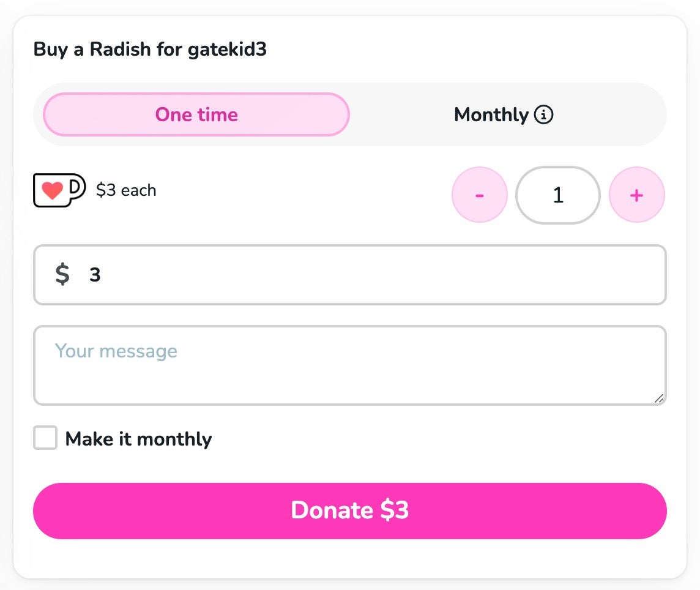Screen dimensions: 700x590
Task: Click the "Your message" placeholder text
Action: [x=116, y=351]
